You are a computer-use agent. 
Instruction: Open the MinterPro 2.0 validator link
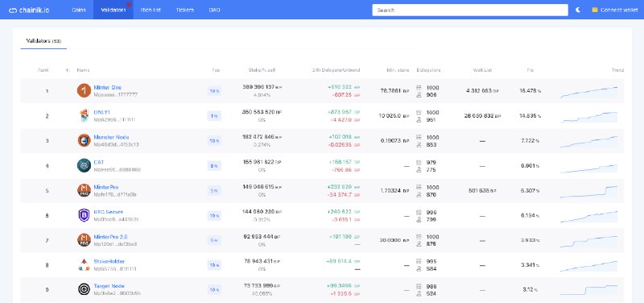pyautogui.click(x=110, y=237)
